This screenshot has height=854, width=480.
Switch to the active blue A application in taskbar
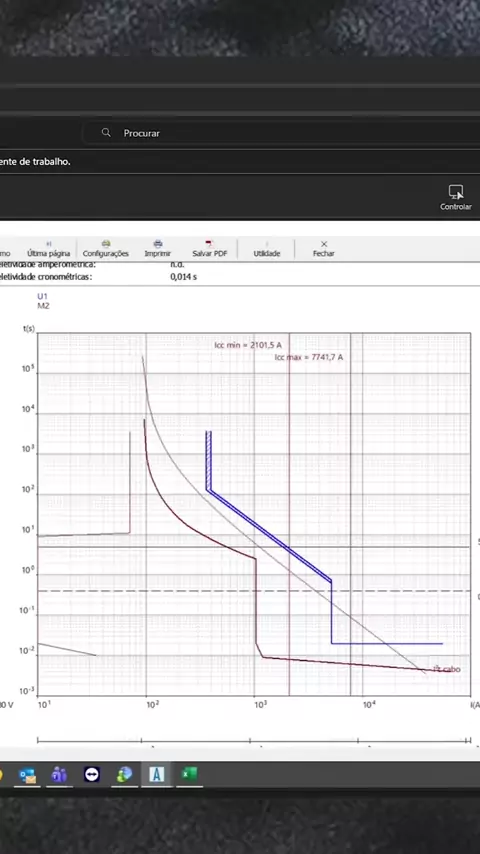pyautogui.click(x=156, y=774)
